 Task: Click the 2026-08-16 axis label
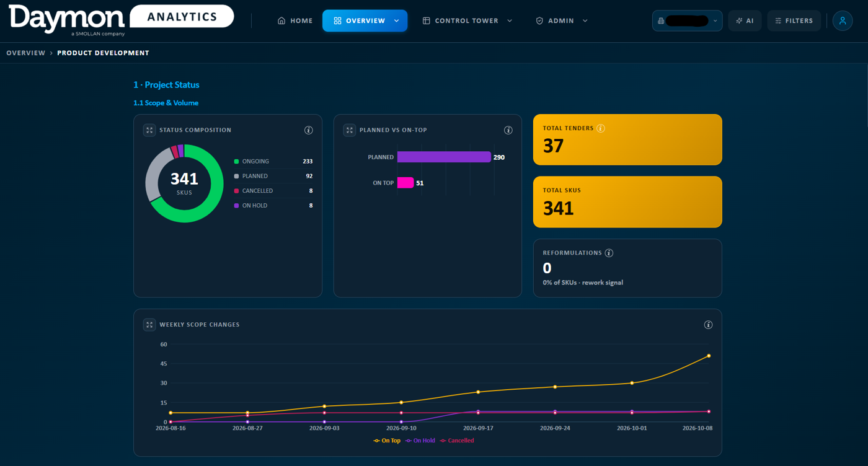pyautogui.click(x=170, y=428)
